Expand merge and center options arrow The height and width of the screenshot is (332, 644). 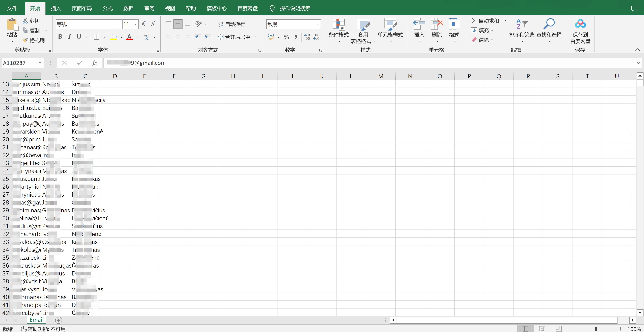256,37
